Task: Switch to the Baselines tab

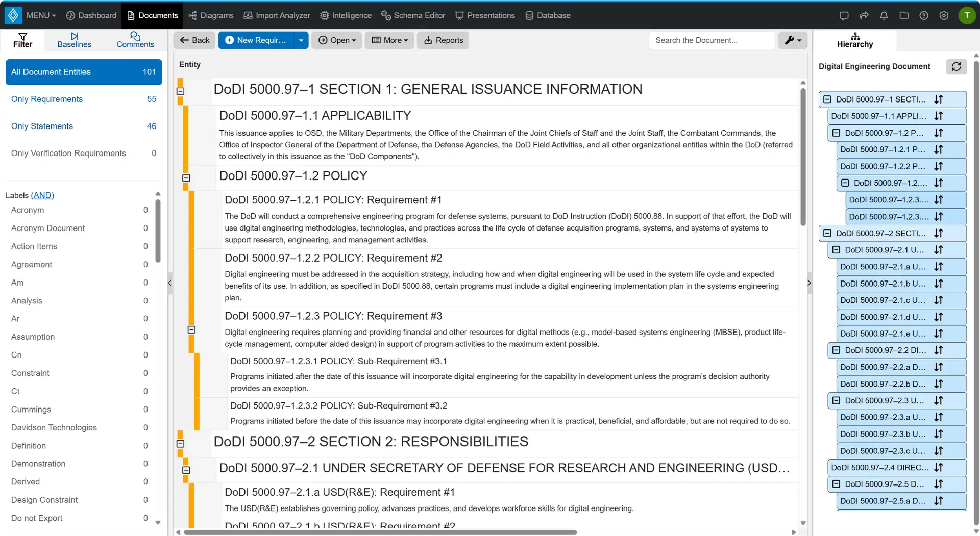Action: (75, 40)
